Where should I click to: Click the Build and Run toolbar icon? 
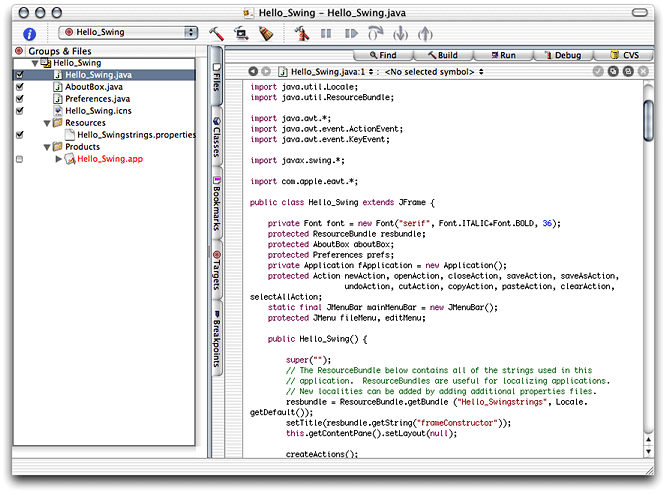pyautogui.click(x=241, y=33)
